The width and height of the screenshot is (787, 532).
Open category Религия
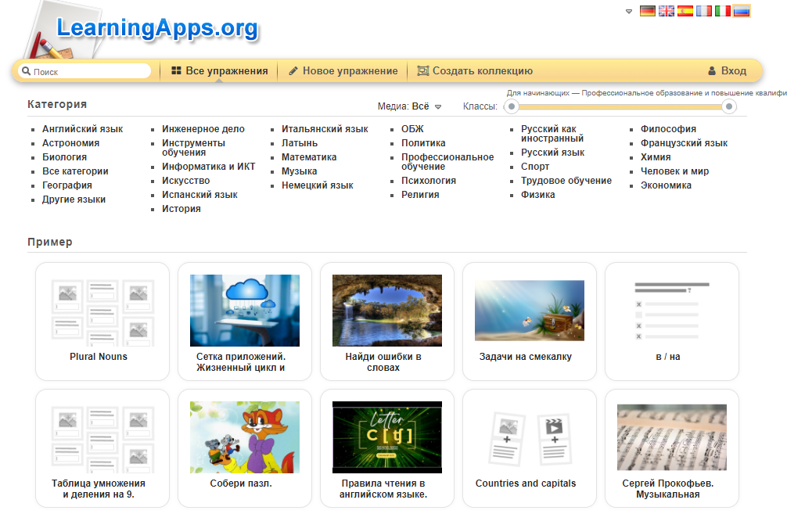pyautogui.click(x=420, y=195)
